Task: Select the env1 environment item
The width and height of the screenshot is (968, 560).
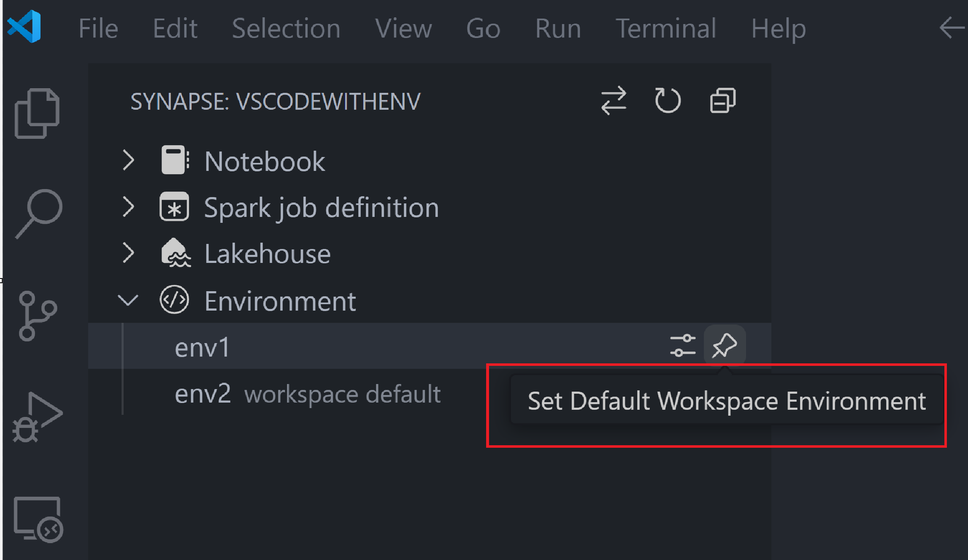Action: coord(430,346)
